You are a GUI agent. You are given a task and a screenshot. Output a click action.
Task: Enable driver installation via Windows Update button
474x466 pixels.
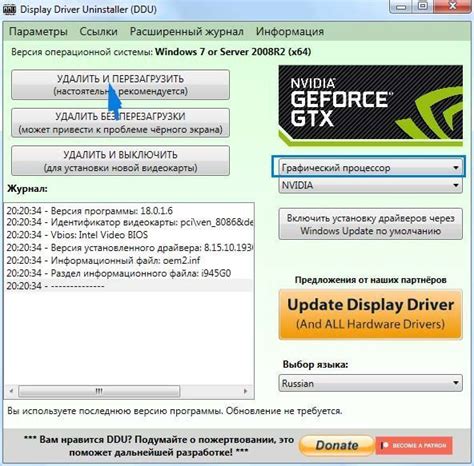(370, 224)
